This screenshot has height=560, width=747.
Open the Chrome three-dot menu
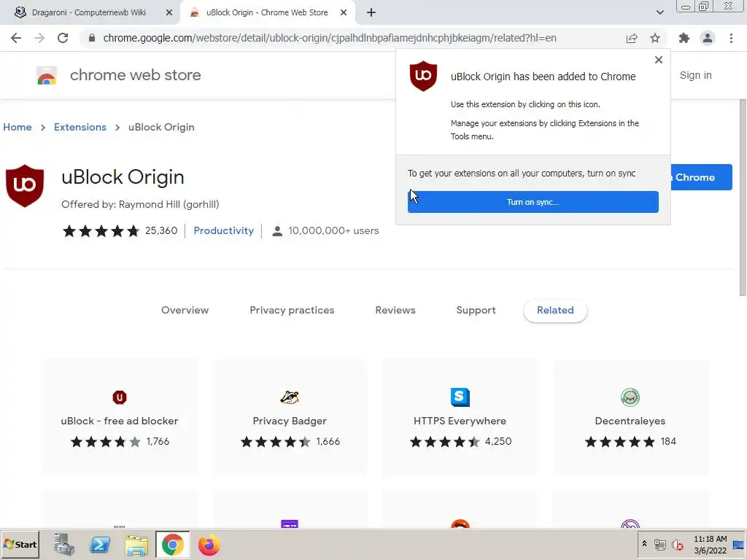731,38
